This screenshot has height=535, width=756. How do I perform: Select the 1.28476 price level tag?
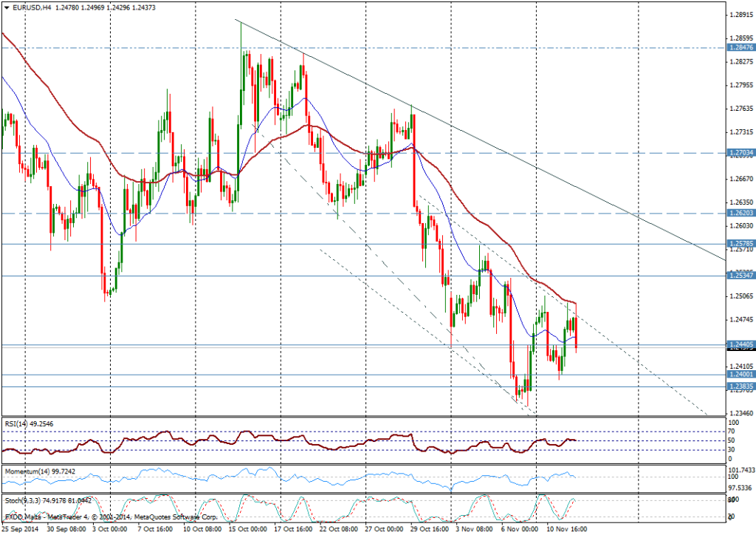(x=740, y=47)
